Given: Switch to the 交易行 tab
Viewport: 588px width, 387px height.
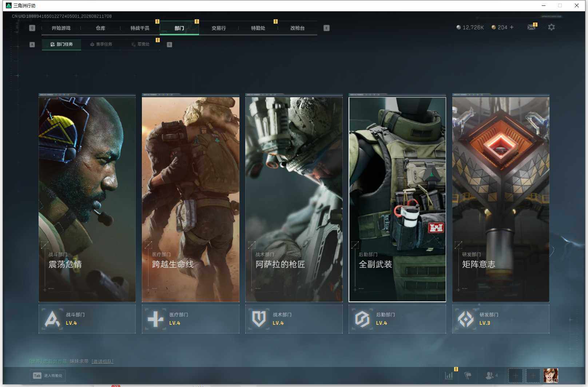Looking at the screenshot, I should point(219,28).
